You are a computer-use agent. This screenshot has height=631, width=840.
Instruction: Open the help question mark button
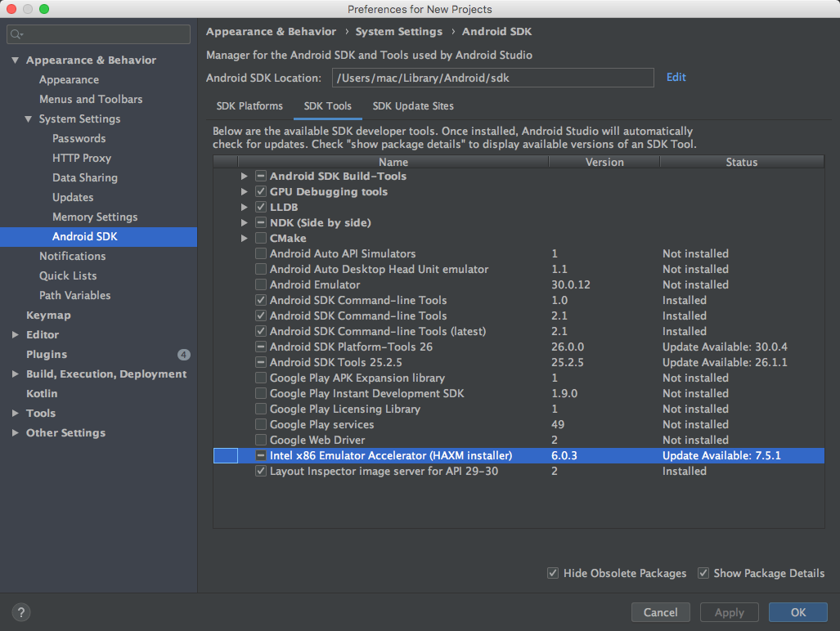[x=21, y=612]
